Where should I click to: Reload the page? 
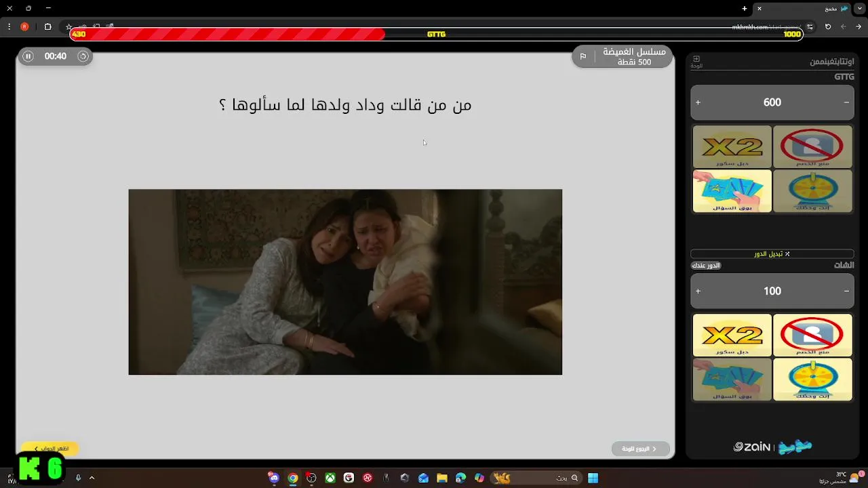[x=828, y=26]
